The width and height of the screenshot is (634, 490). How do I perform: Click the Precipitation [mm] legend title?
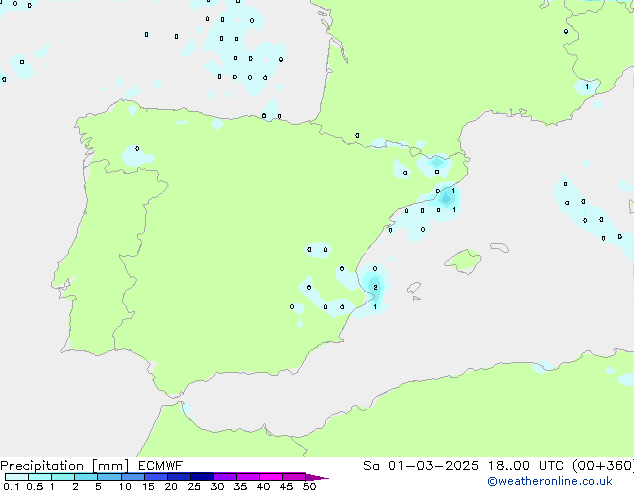pyautogui.click(x=62, y=466)
